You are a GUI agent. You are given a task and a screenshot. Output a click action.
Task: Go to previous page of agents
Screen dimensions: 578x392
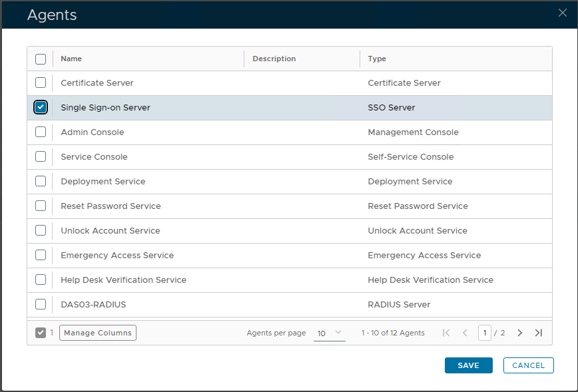click(465, 333)
